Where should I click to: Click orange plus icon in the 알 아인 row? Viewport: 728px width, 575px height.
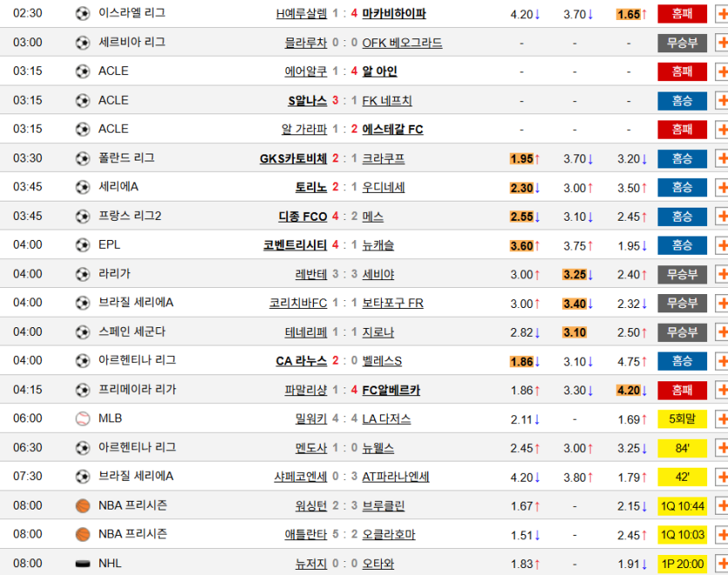pos(722,72)
